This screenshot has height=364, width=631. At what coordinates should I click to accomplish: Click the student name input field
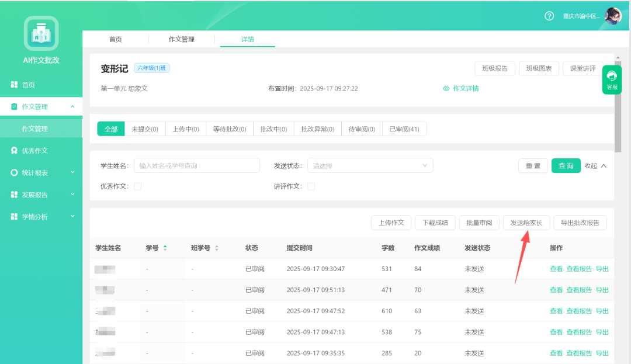(197, 165)
